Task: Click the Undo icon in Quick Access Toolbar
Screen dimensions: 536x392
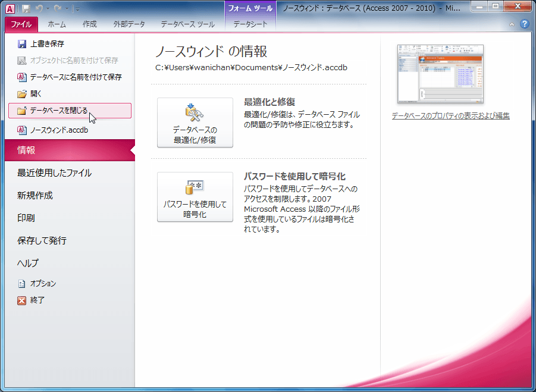Action: pyautogui.click(x=39, y=8)
